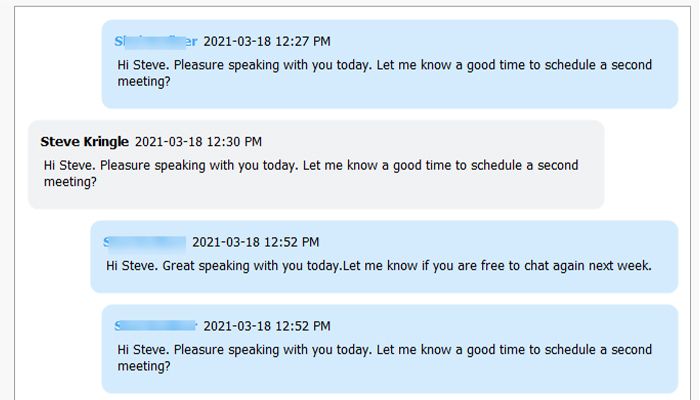Click empty gray area right of 12:30 PM timestamp
This screenshot has height=400, width=700.
point(430,142)
